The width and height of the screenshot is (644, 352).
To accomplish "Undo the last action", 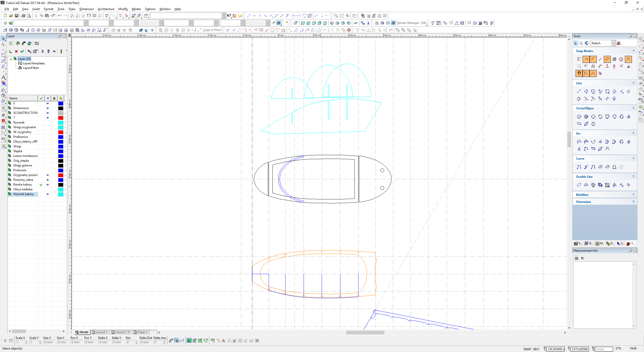I will click(x=60, y=16).
